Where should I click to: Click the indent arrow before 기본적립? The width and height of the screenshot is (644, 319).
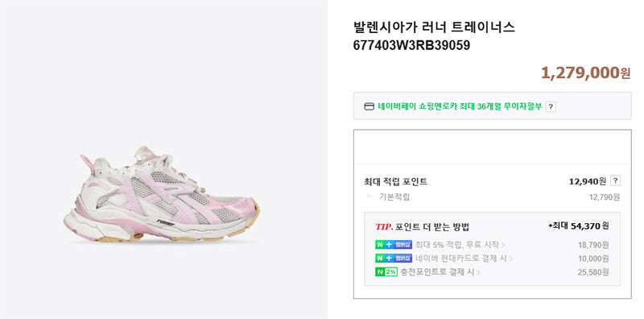(369, 195)
